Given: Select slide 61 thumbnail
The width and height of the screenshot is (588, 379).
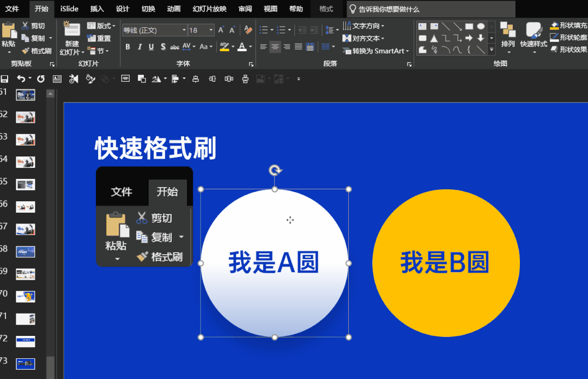Looking at the screenshot, I should coord(26,95).
